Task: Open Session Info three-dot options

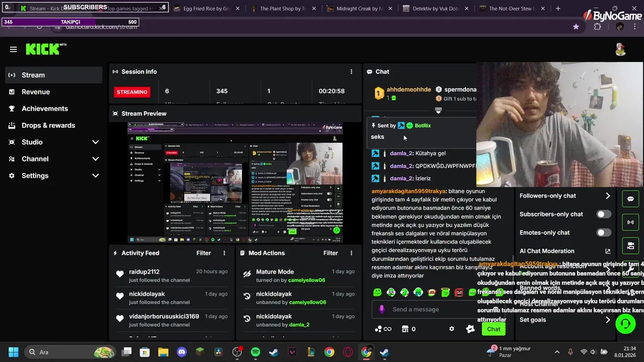Action: pyautogui.click(x=351, y=72)
